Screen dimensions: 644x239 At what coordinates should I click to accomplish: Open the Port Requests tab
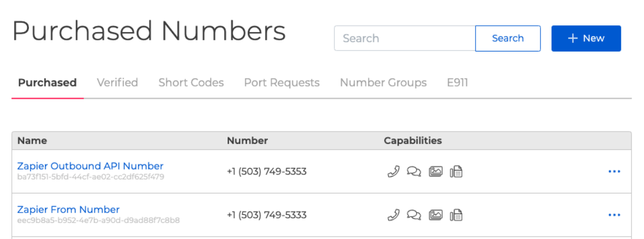[x=282, y=83]
